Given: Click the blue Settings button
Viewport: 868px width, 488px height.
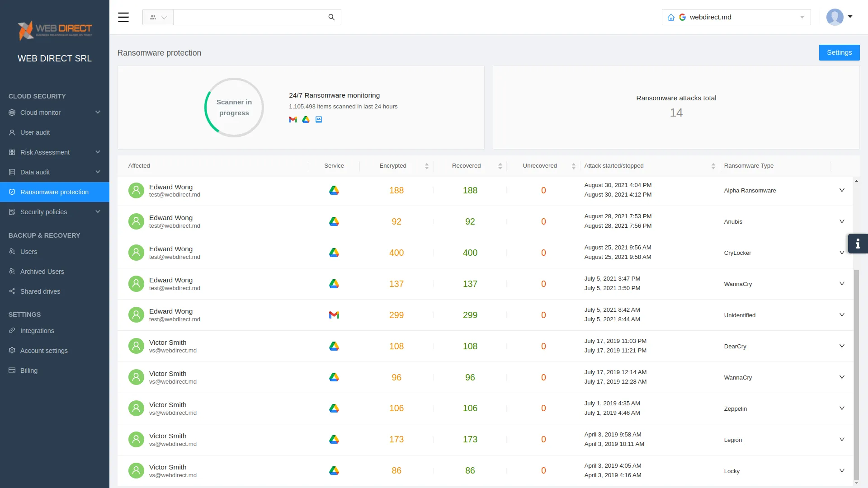Looking at the screenshot, I should pyautogui.click(x=839, y=52).
